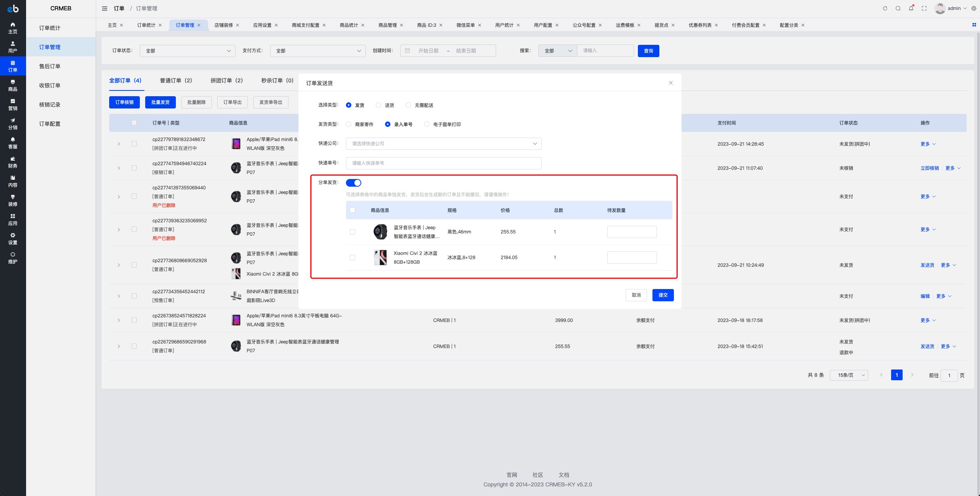Click the refresh icon in top bar
Screen dimensions: 980x496
click(885, 8)
